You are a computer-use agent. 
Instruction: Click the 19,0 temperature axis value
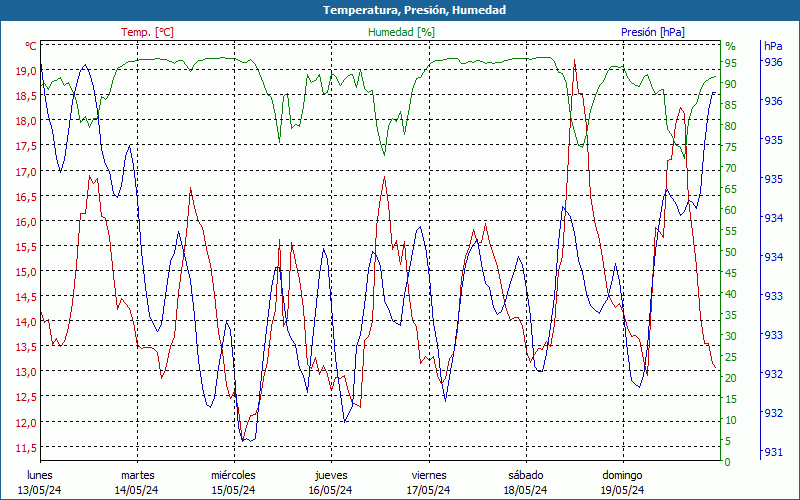[26, 71]
